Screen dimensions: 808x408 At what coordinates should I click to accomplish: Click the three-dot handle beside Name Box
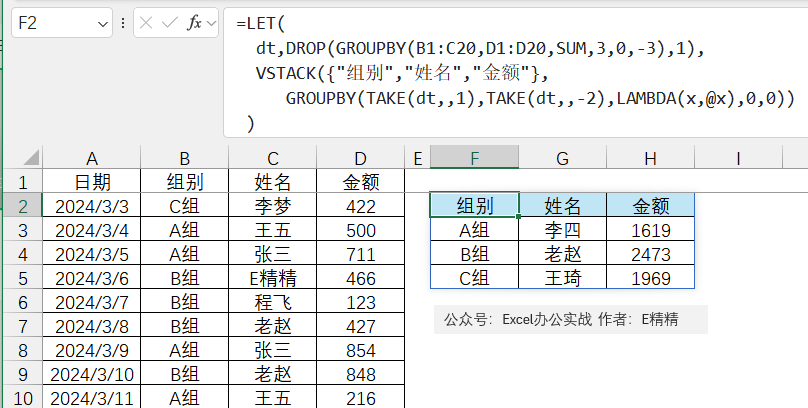(x=123, y=23)
